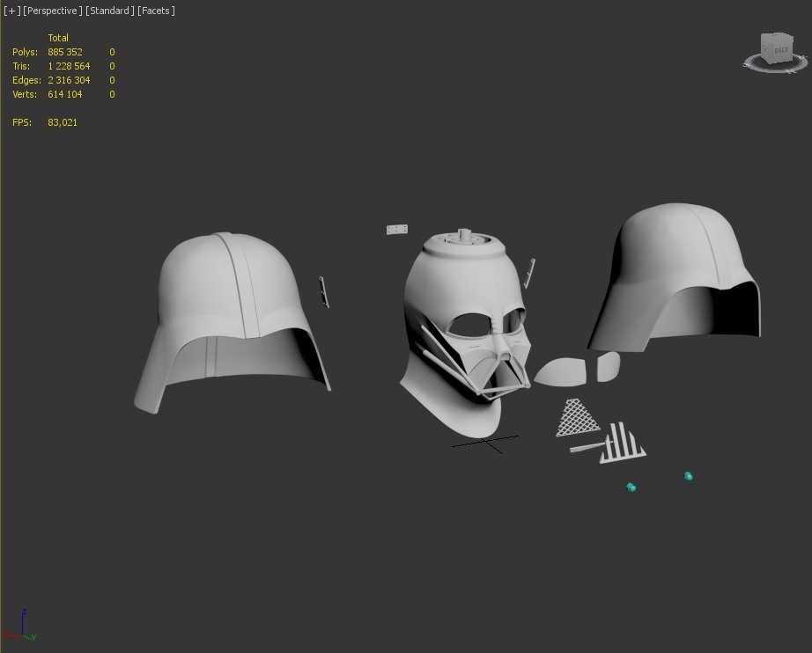812x653 pixels.
Task: Select the right teal sphere object
Action: click(x=689, y=476)
